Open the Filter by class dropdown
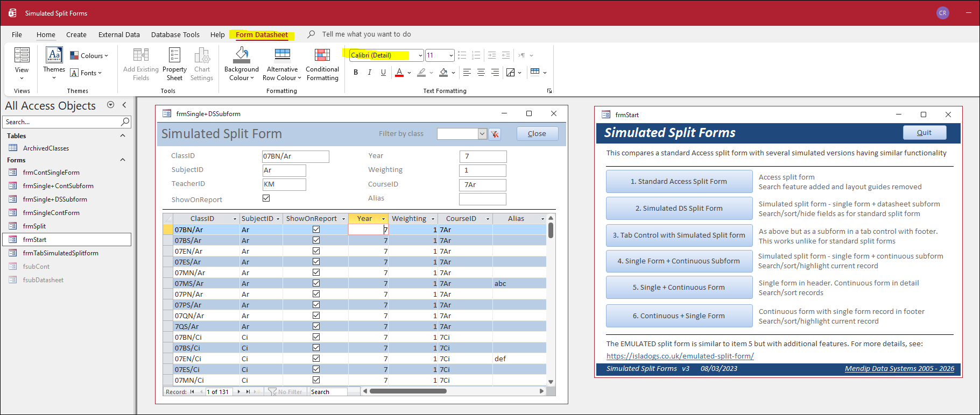This screenshot has height=415, width=980. pos(482,134)
